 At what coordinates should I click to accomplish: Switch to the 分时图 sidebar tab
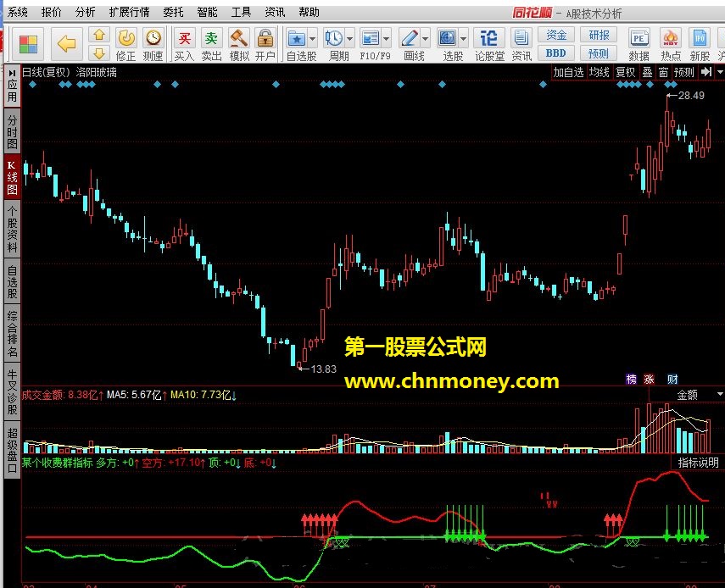tap(12, 131)
